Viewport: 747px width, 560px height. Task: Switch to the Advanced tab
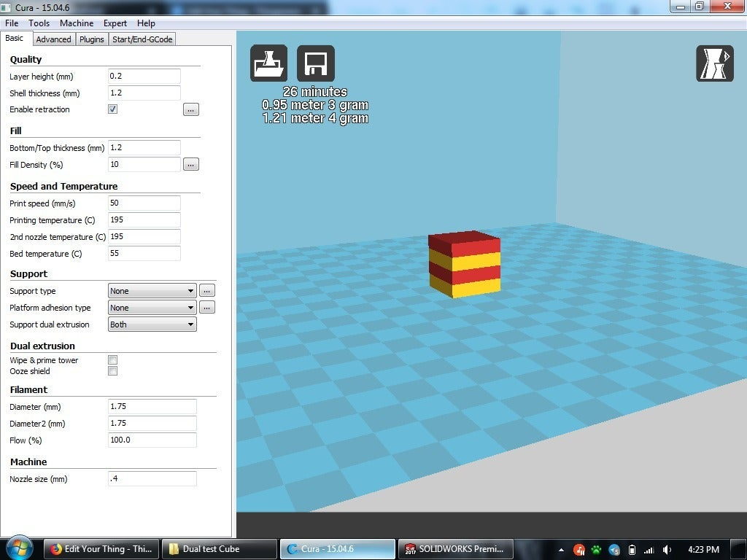[53, 39]
